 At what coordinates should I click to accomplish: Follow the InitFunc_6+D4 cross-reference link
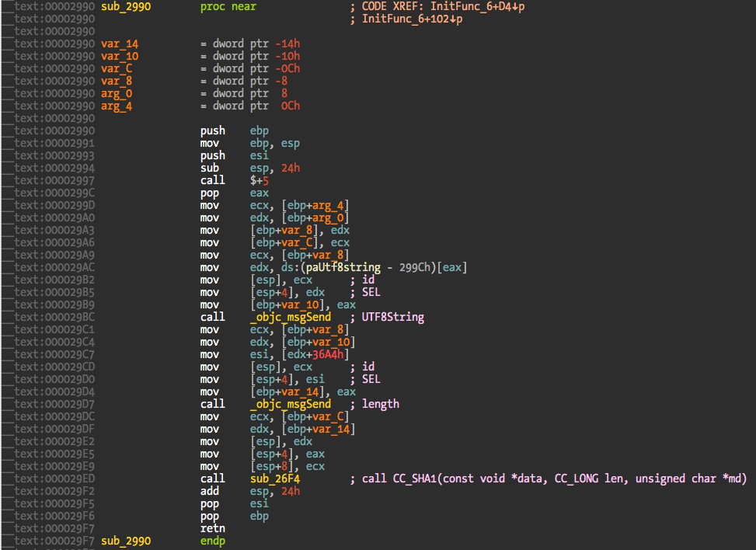[x=475, y=6]
